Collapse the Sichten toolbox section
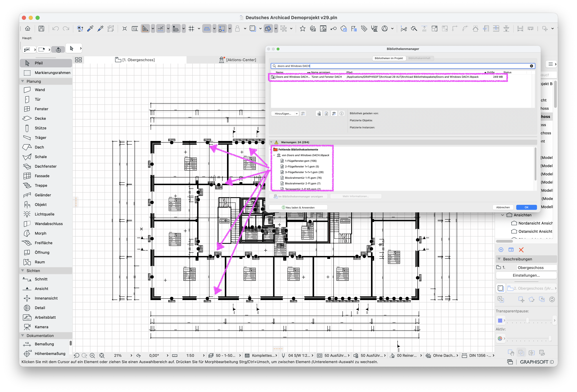577x392 pixels. 23,271
